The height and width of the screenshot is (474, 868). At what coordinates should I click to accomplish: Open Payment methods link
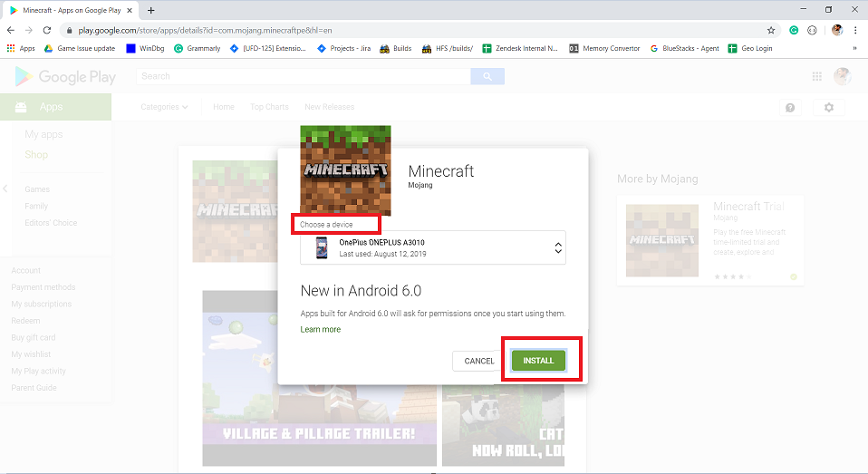(43, 286)
